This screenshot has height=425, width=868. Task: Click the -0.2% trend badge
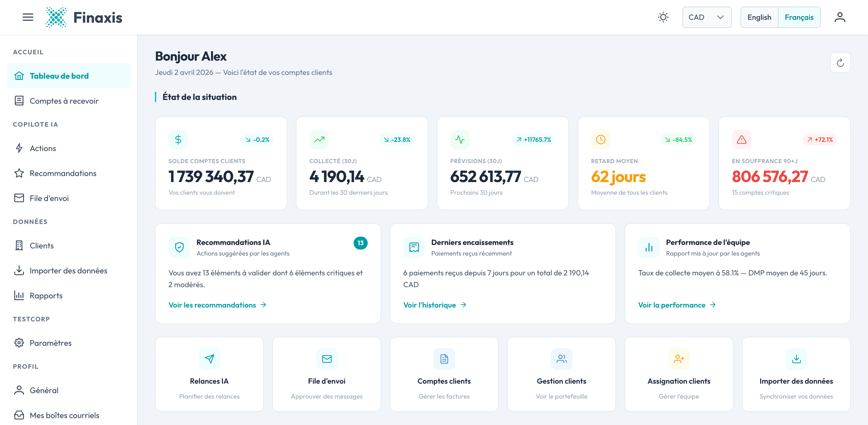257,140
